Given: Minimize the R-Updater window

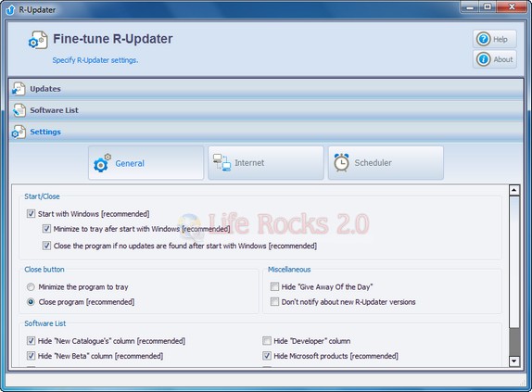Looking at the screenshot, I should pyautogui.click(x=470, y=6).
